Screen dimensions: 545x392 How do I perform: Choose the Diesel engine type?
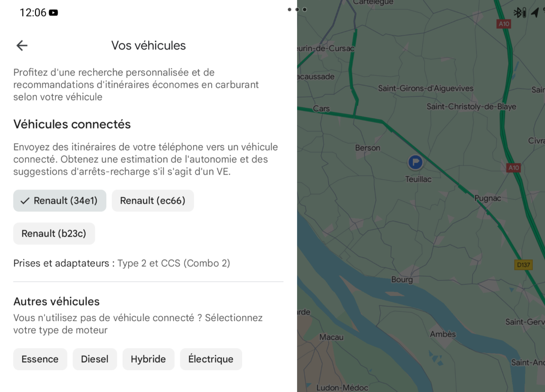(x=94, y=359)
